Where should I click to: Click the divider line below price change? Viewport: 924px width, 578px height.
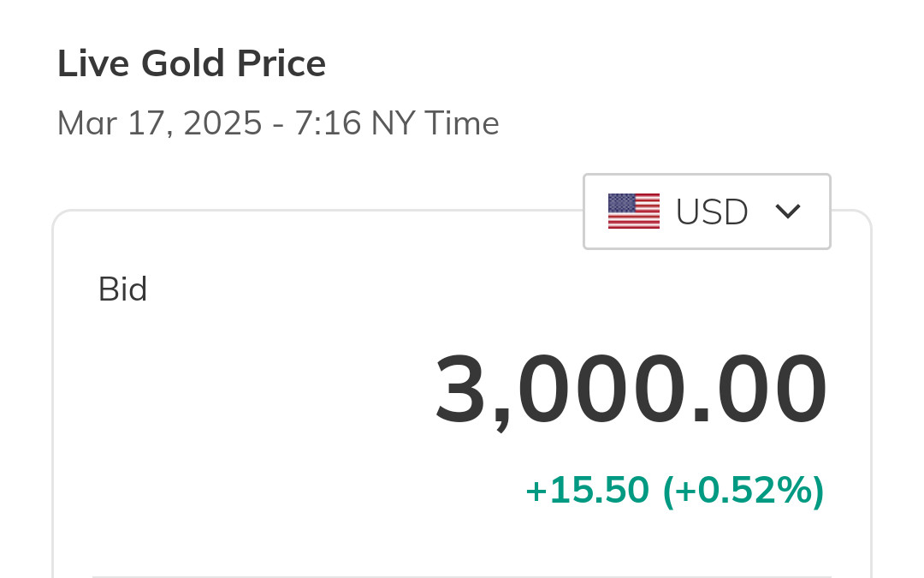point(462,576)
